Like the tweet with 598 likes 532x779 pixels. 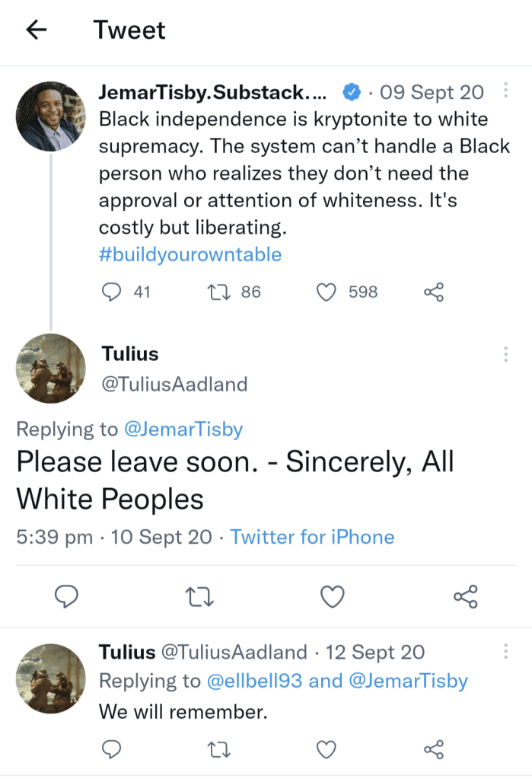[x=327, y=292]
